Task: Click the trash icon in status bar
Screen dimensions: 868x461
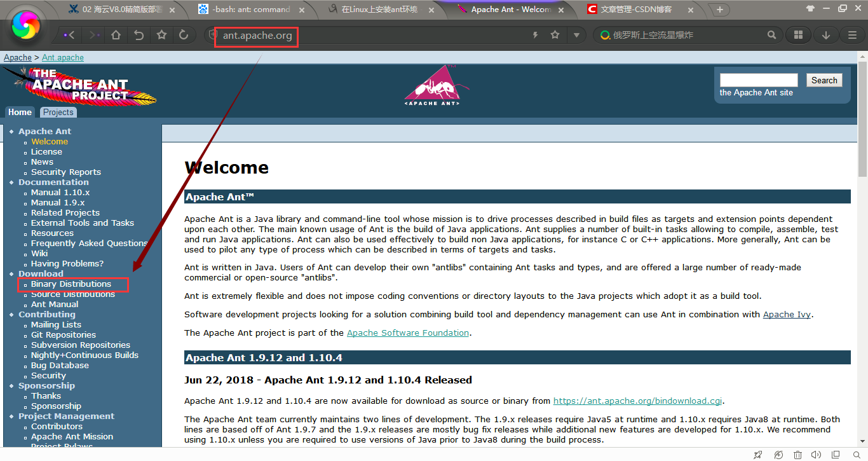Action: [797, 455]
